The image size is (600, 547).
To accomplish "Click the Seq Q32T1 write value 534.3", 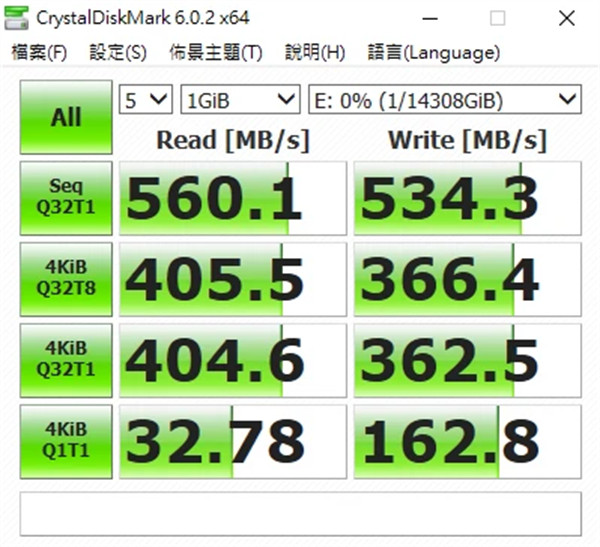I will pos(468,198).
